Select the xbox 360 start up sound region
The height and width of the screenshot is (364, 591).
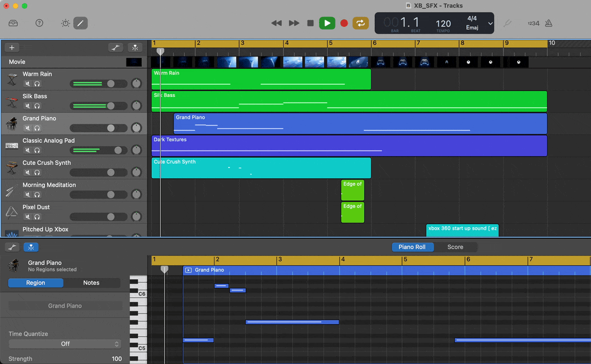[x=462, y=230]
